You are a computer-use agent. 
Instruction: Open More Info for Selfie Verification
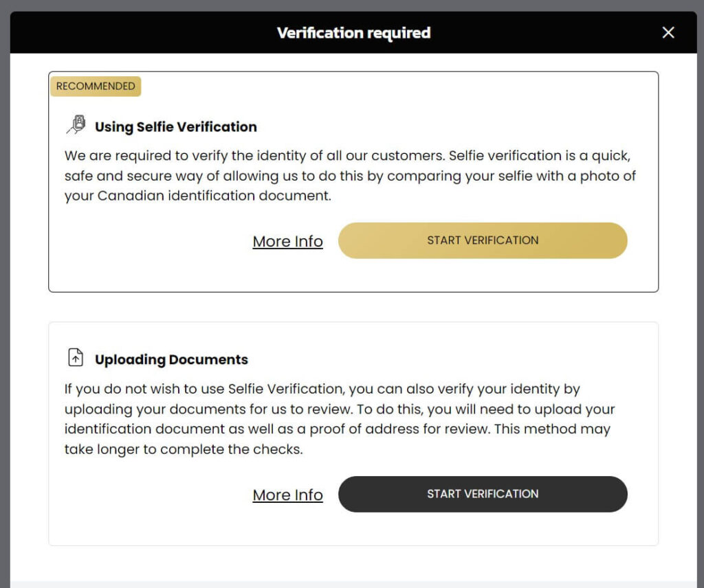coord(288,241)
